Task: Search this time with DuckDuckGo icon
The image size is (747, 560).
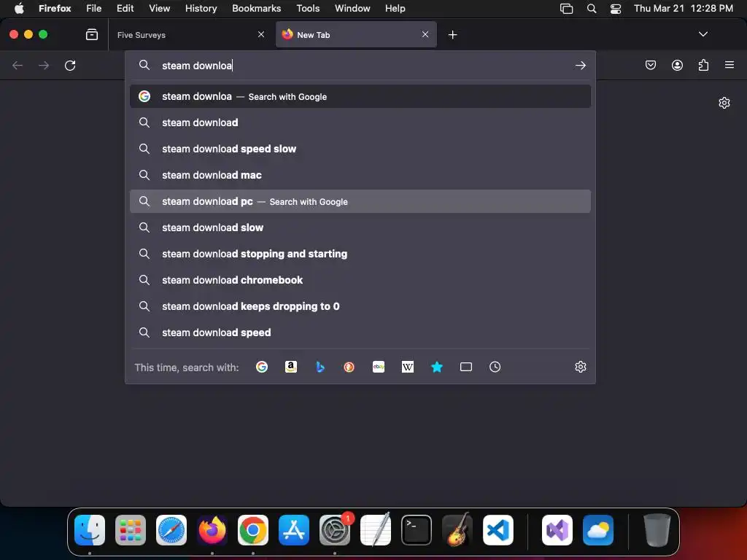Action: click(349, 367)
